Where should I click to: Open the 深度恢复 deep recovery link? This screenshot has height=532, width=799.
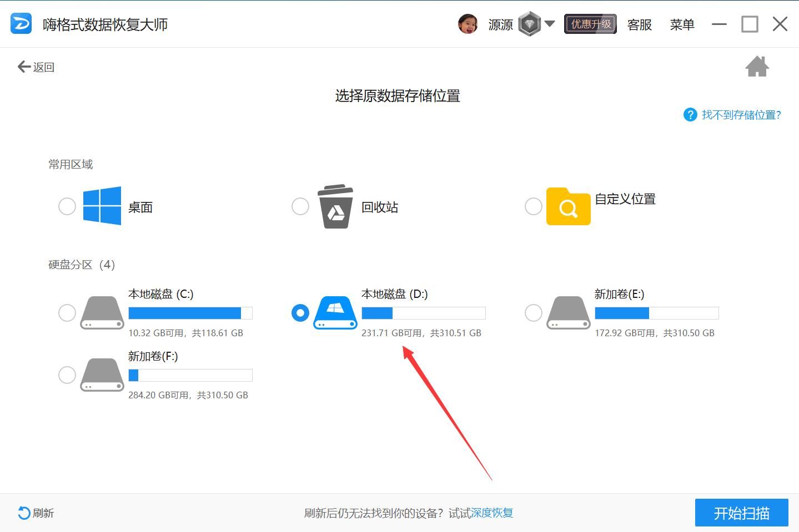(x=492, y=513)
